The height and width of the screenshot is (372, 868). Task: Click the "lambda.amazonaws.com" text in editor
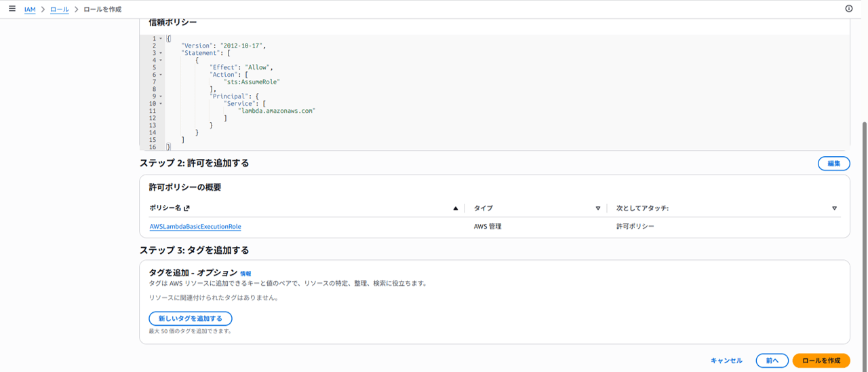click(277, 111)
